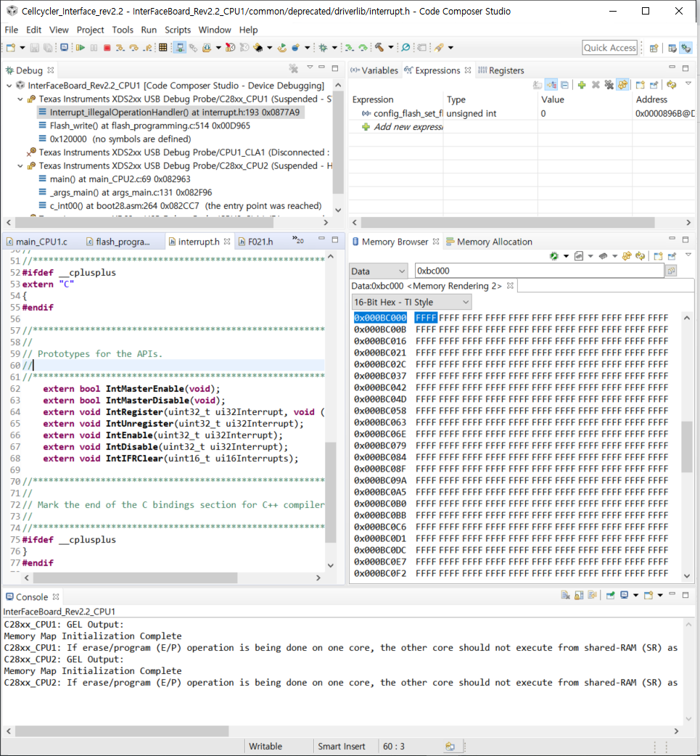The width and height of the screenshot is (700, 756).
Task: Switch to the F021.h editor tab
Action: pos(255,242)
